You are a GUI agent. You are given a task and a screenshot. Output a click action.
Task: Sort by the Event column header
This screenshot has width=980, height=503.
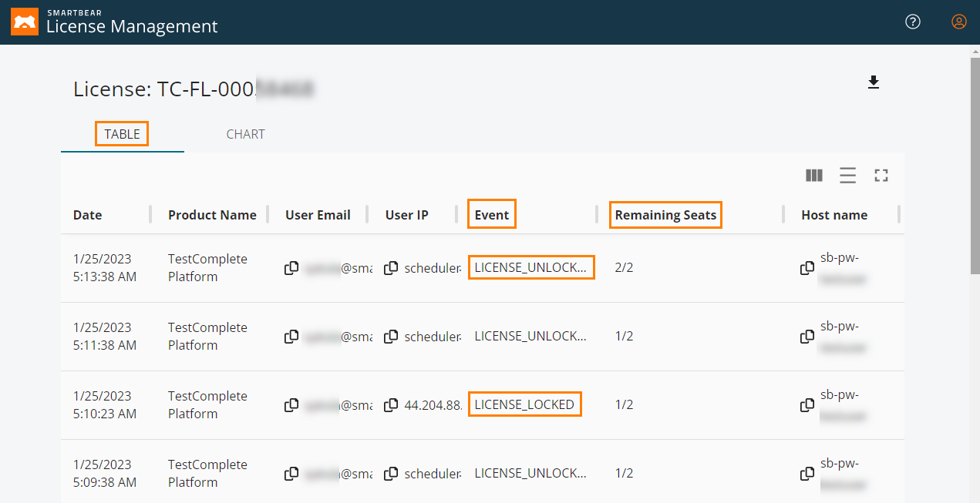(x=492, y=215)
